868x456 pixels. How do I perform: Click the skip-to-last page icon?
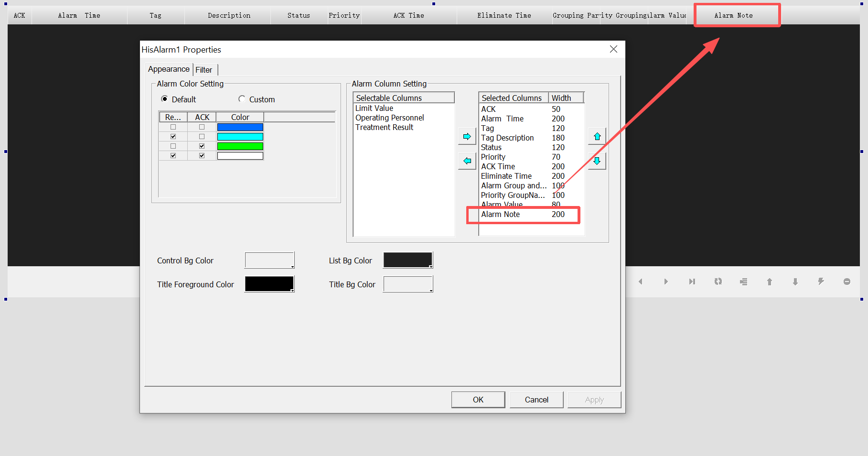point(692,282)
